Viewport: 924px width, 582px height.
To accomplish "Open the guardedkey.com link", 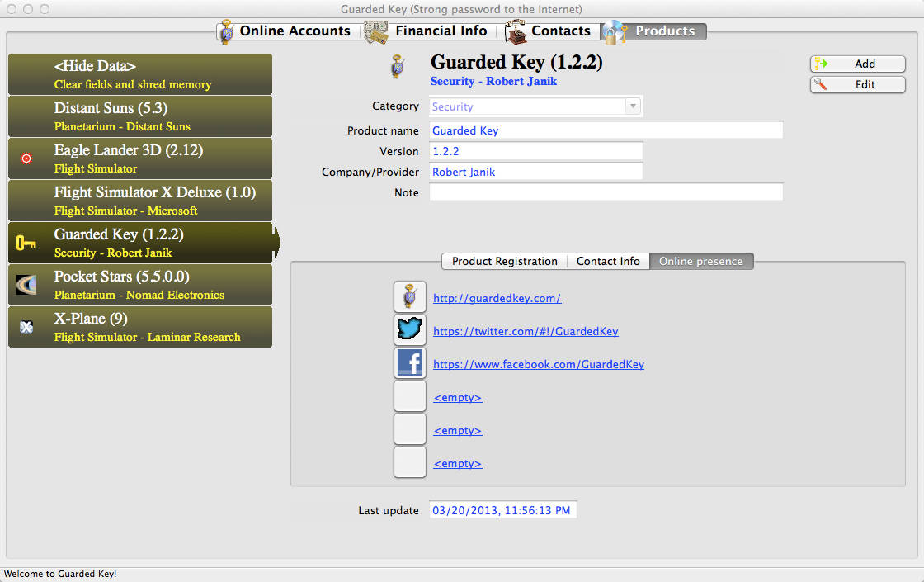I will 497,298.
